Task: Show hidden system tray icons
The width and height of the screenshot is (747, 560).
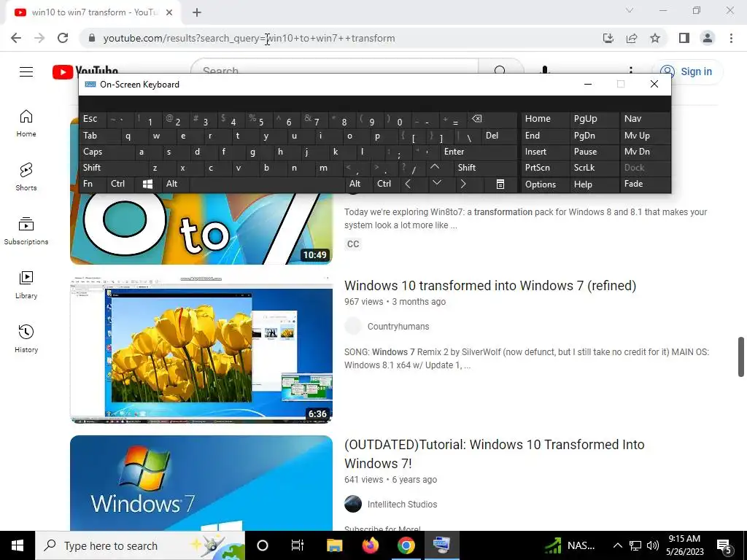Action: 617,545
